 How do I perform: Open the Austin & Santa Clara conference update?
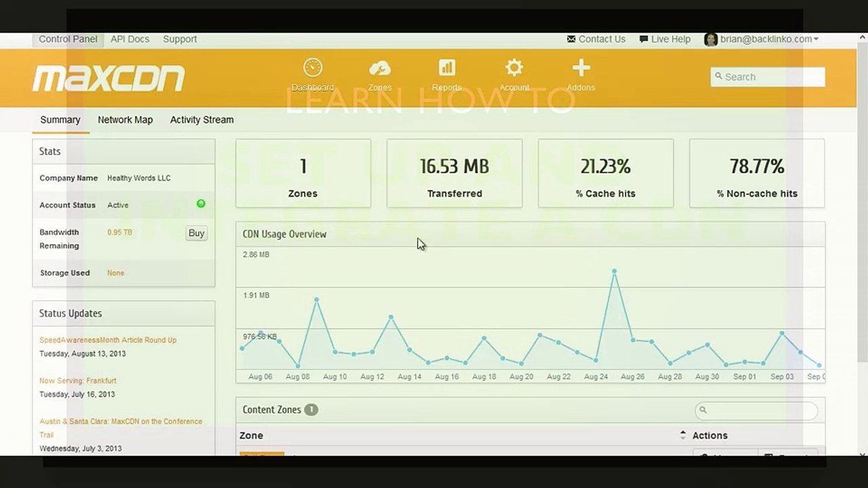(121, 428)
